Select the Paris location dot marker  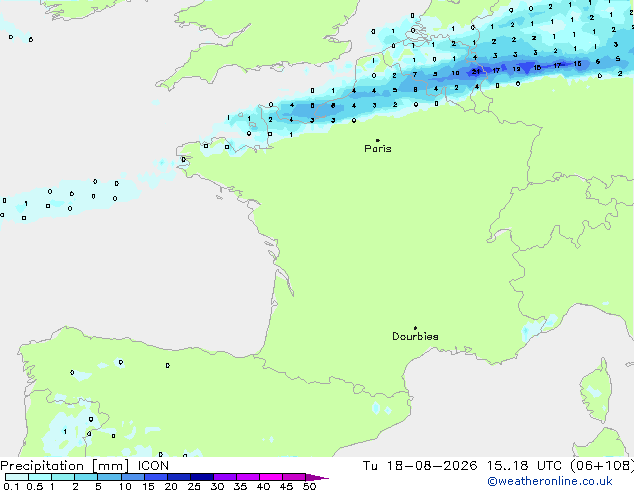pos(378,140)
